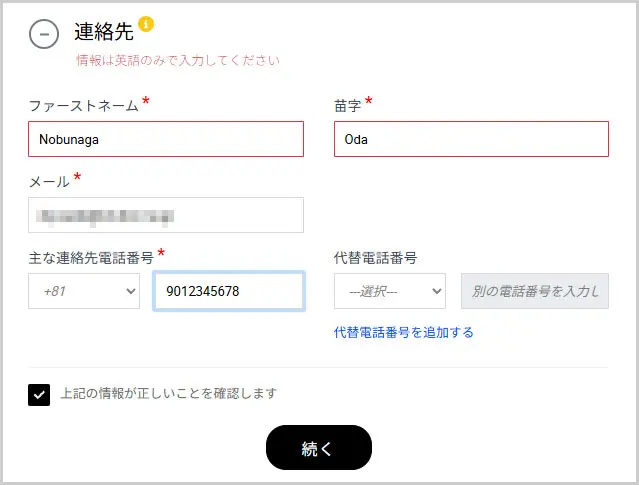The image size is (639, 485).
Task: Click the 苗字 field label
Action: tap(347, 105)
